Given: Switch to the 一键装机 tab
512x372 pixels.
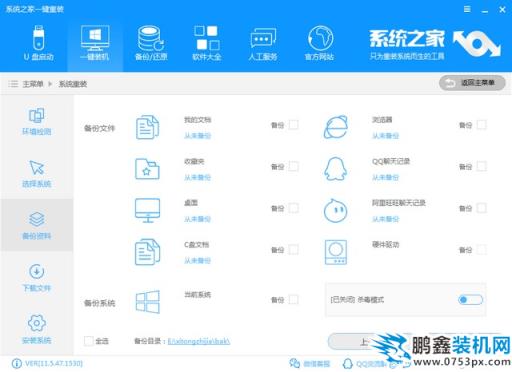Looking at the screenshot, I should point(95,43).
